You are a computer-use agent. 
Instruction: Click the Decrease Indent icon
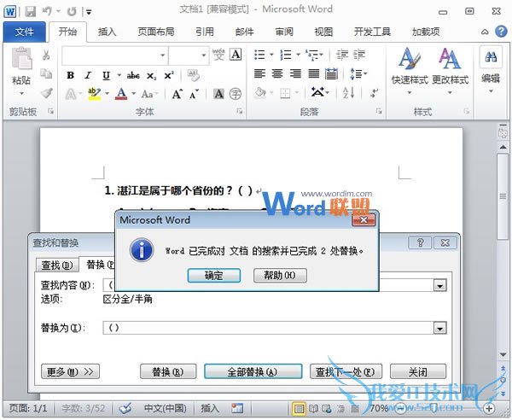(342, 55)
